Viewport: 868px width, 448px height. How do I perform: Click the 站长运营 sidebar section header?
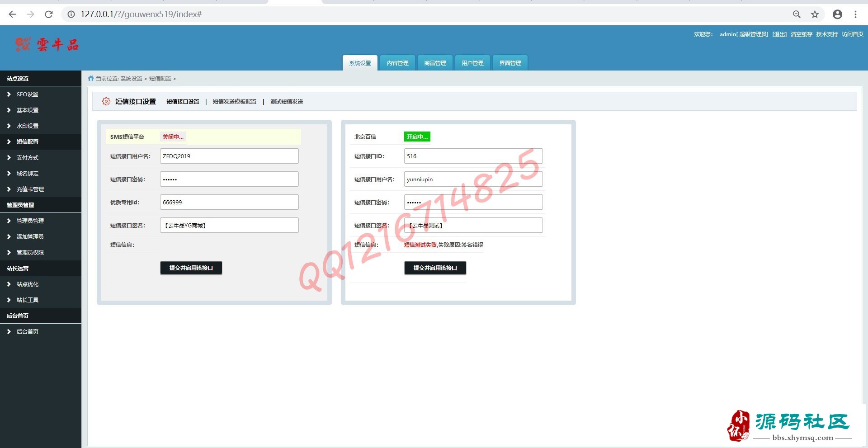pyautogui.click(x=41, y=268)
